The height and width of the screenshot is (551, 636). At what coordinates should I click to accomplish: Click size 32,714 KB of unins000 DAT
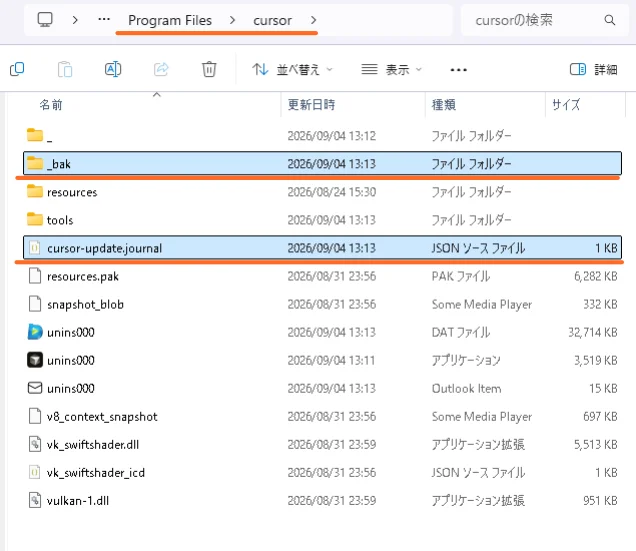[x=593, y=332]
